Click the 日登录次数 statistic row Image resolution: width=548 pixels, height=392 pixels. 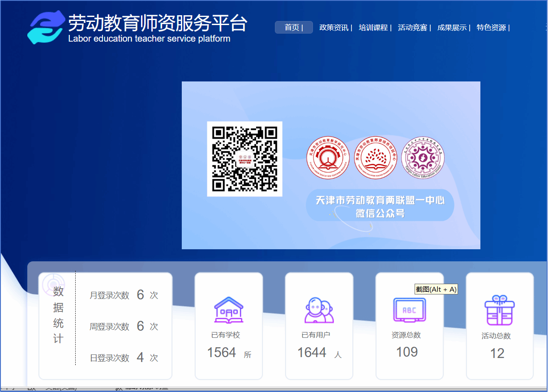[x=124, y=358]
